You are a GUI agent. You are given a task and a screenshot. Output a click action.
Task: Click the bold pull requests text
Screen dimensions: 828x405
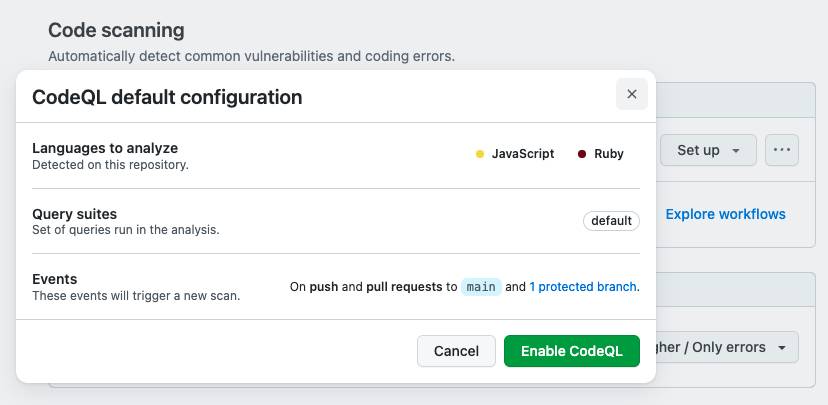point(404,286)
